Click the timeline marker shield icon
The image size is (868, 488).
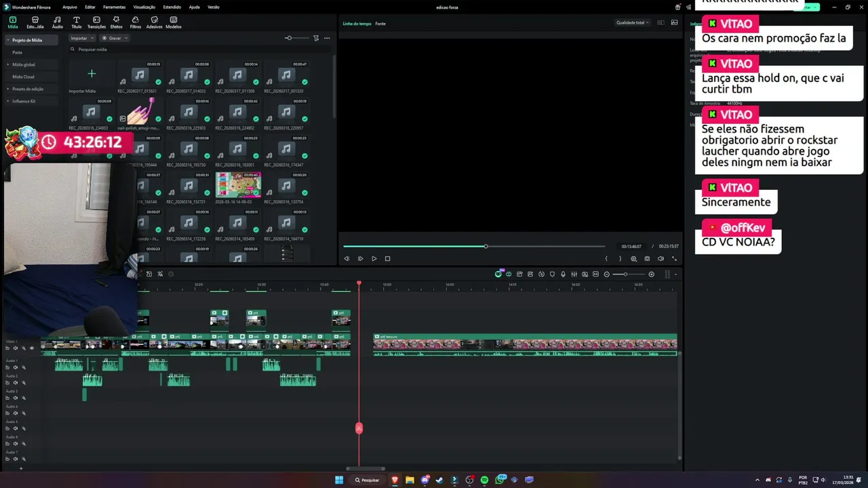tap(552, 274)
